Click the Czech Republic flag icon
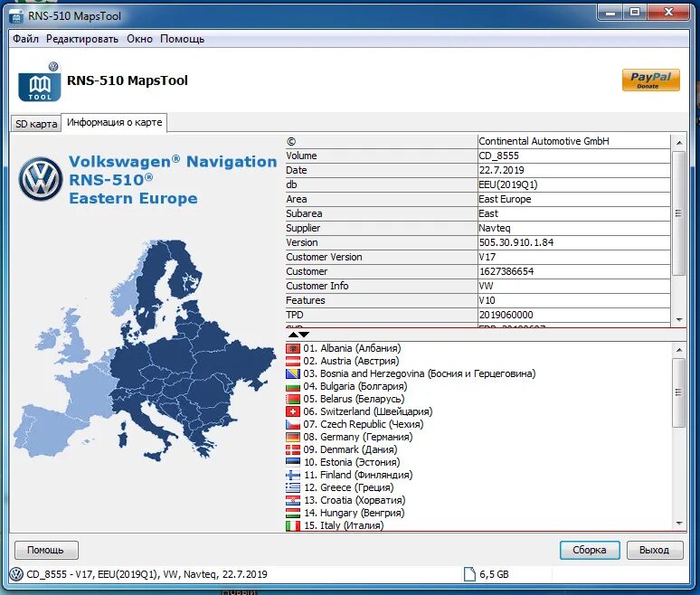The height and width of the screenshot is (595, 700). tap(293, 424)
